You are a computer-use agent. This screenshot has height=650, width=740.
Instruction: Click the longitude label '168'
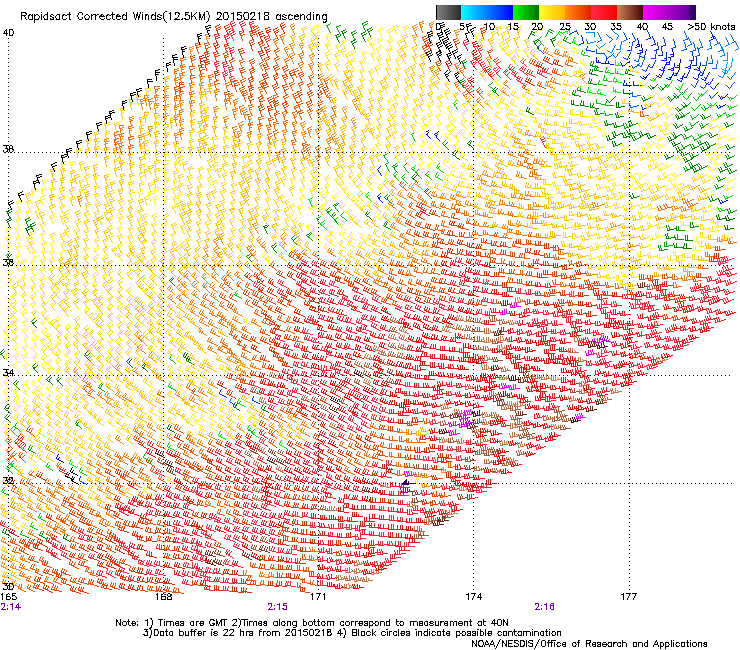click(164, 597)
